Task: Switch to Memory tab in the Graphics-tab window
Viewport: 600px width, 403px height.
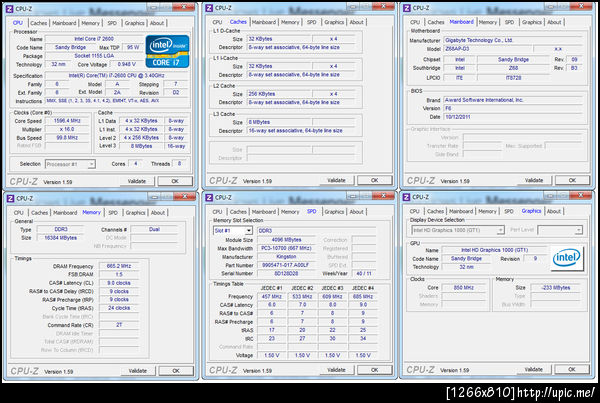Action: (487, 211)
